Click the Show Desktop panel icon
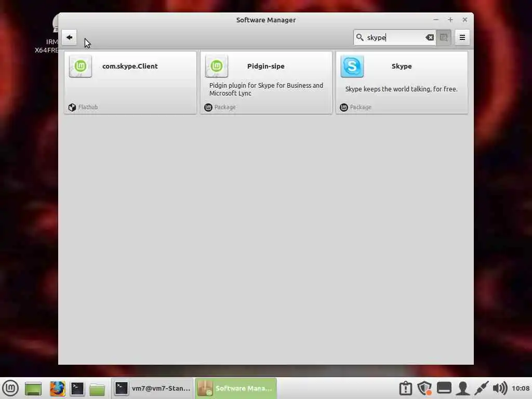Image resolution: width=532 pixels, height=399 pixels. pos(33,389)
